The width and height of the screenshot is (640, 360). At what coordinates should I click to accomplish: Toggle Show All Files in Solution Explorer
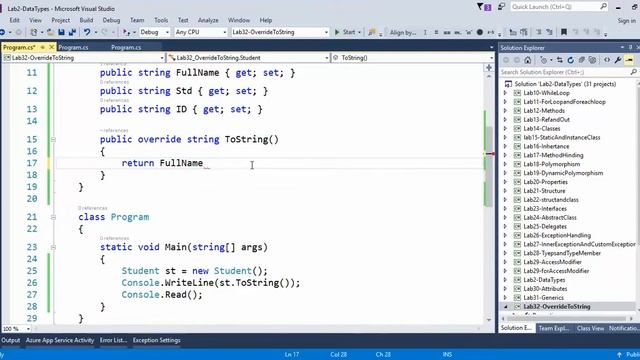[592, 60]
